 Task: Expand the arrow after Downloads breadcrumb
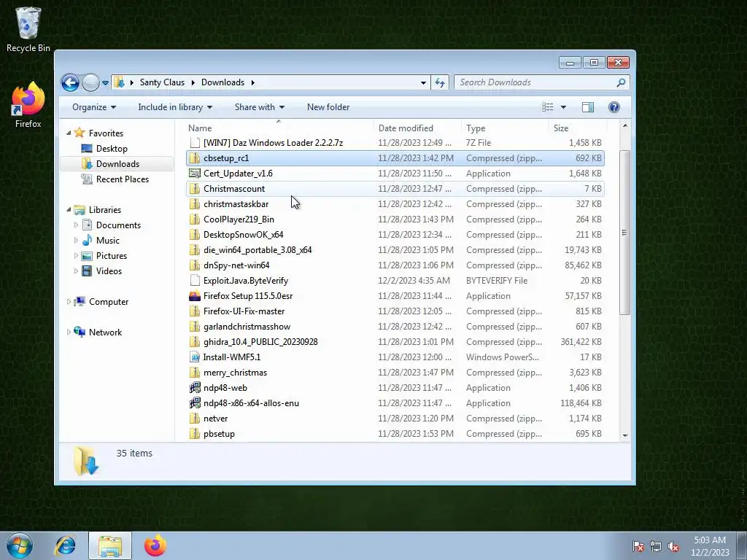pos(253,82)
